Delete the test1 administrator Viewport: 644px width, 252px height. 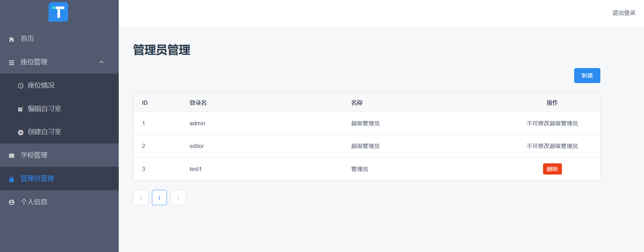point(552,169)
